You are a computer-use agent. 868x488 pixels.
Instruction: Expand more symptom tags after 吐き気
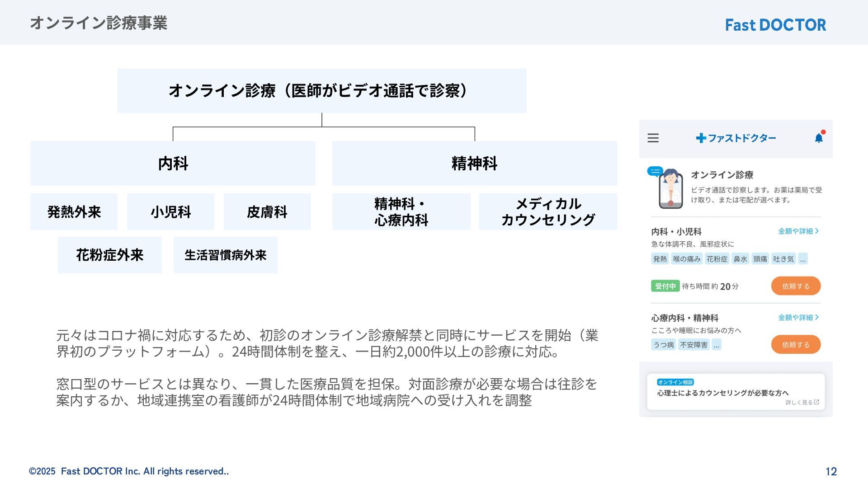[802, 259]
